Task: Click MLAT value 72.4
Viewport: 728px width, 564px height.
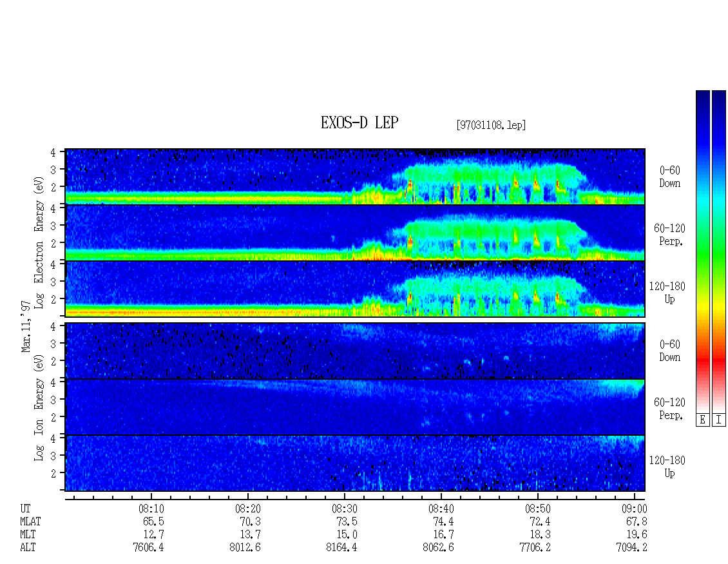Action: [x=539, y=521]
